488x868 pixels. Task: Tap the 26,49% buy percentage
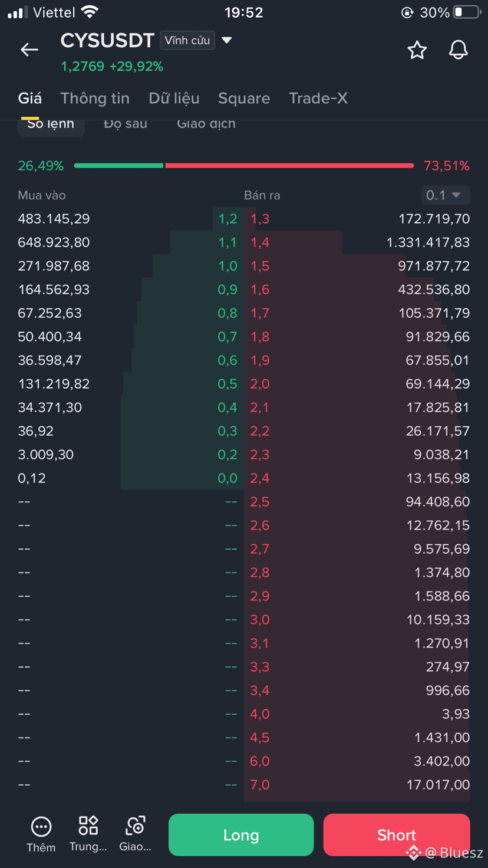click(x=41, y=166)
